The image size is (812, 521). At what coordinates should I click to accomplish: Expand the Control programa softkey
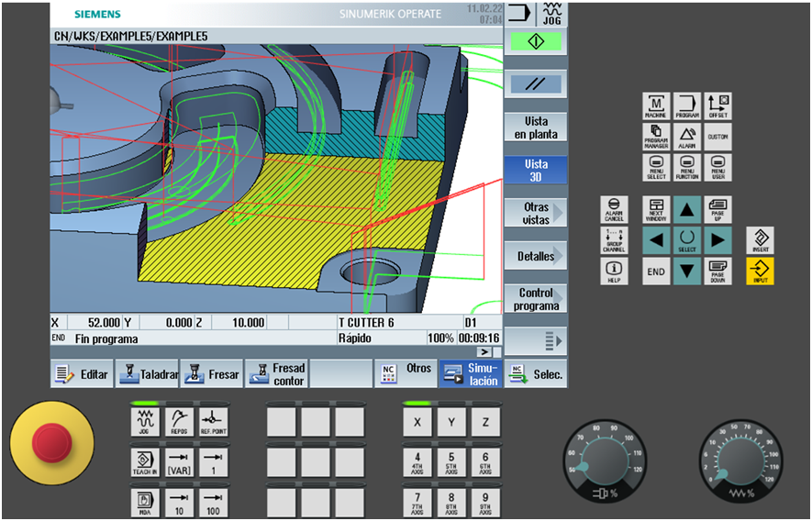click(536, 299)
